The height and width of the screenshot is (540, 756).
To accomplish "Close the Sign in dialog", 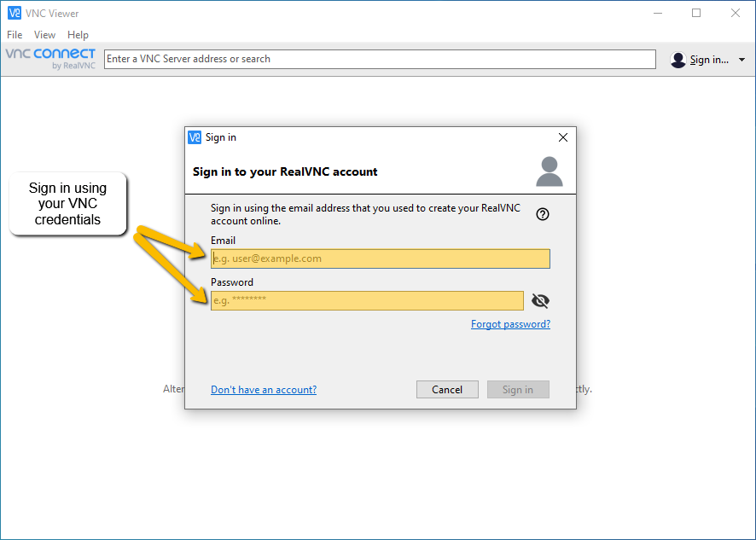I will pyautogui.click(x=562, y=137).
